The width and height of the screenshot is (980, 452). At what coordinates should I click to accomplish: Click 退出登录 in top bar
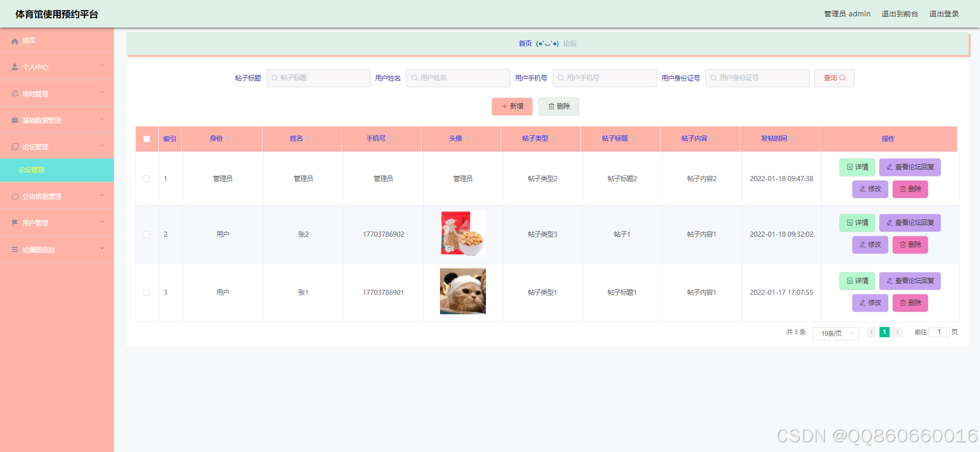pos(944,14)
